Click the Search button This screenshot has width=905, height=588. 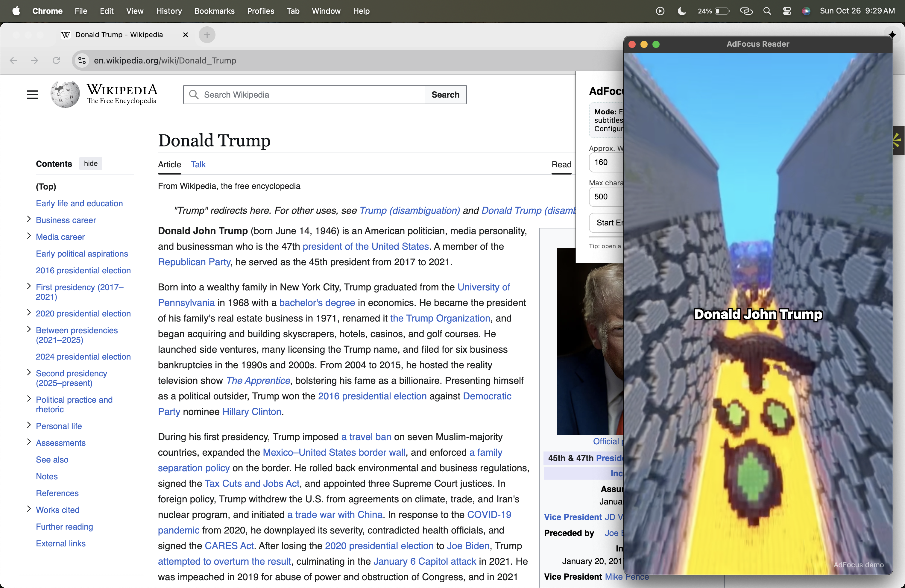(445, 95)
